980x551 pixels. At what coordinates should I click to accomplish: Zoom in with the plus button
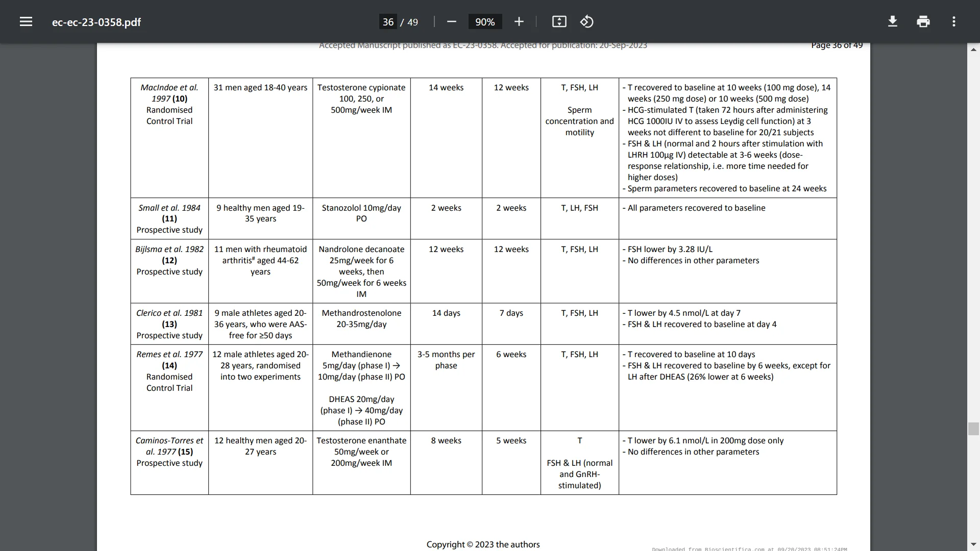(519, 21)
